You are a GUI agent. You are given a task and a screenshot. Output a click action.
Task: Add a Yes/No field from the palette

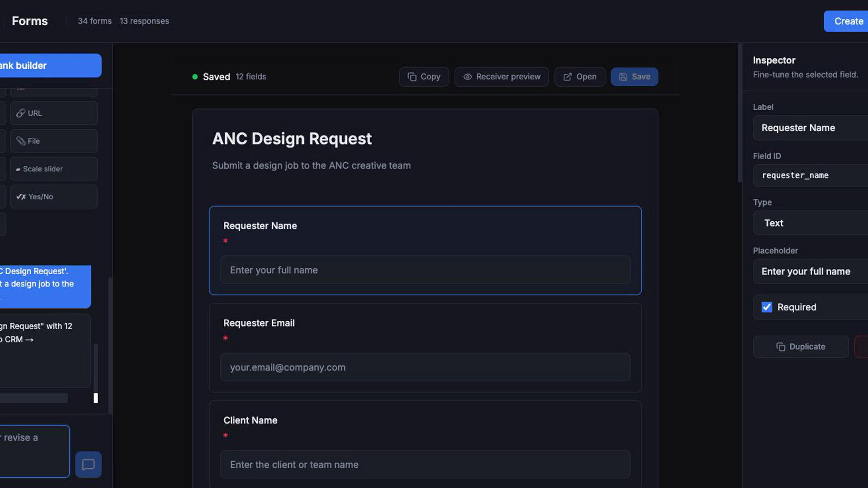(x=54, y=197)
